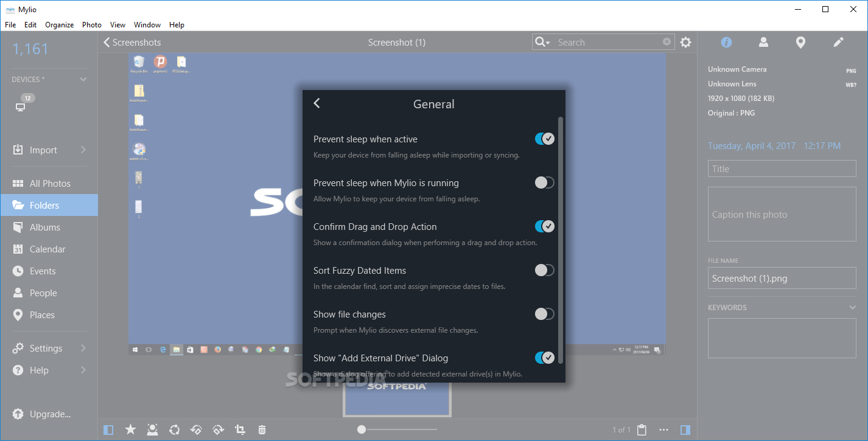The height and width of the screenshot is (441, 868).
Task: Go back from General settings
Action: [317, 103]
